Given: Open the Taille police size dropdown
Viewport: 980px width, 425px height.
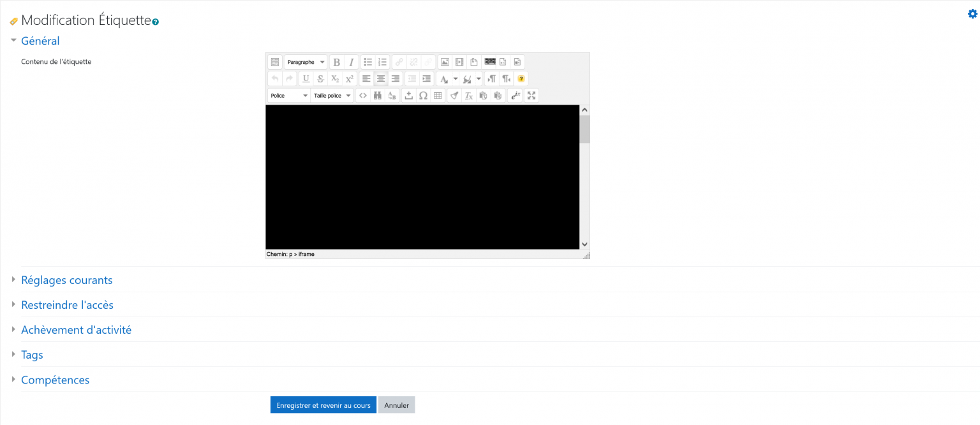Looking at the screenshot, I should coord(332,95).
